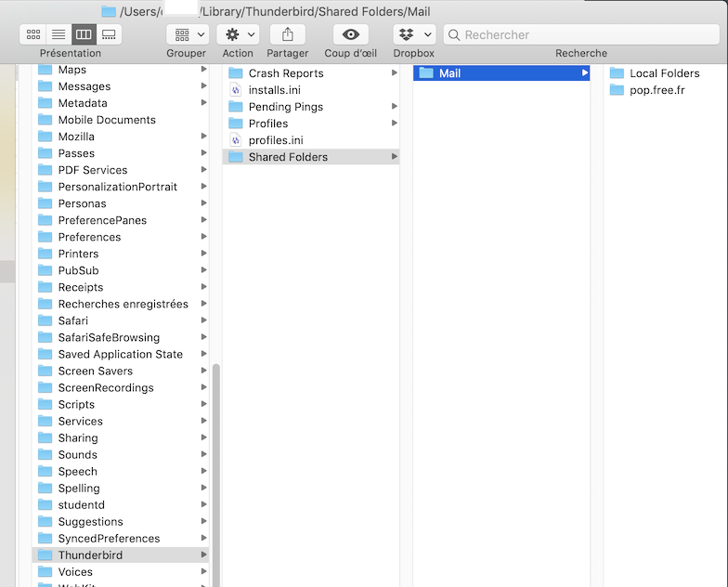728x587 pixels.
Task: Select the Maps folder
Action: click(x=121, y=70)
